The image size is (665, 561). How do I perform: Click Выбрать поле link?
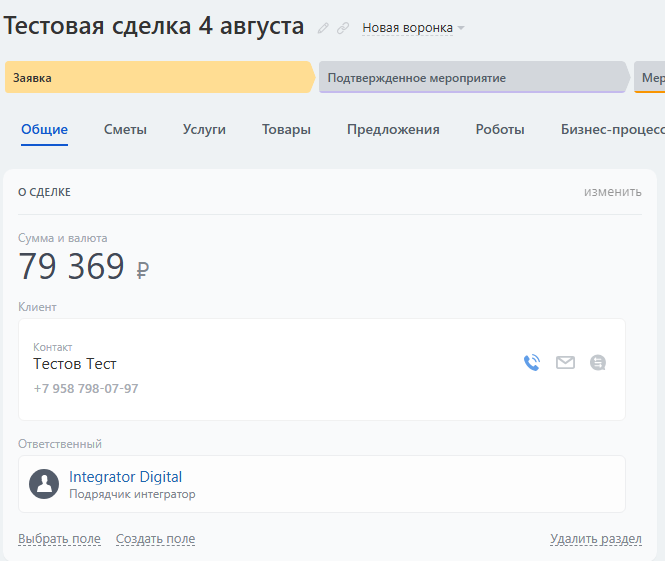(59, 539)
